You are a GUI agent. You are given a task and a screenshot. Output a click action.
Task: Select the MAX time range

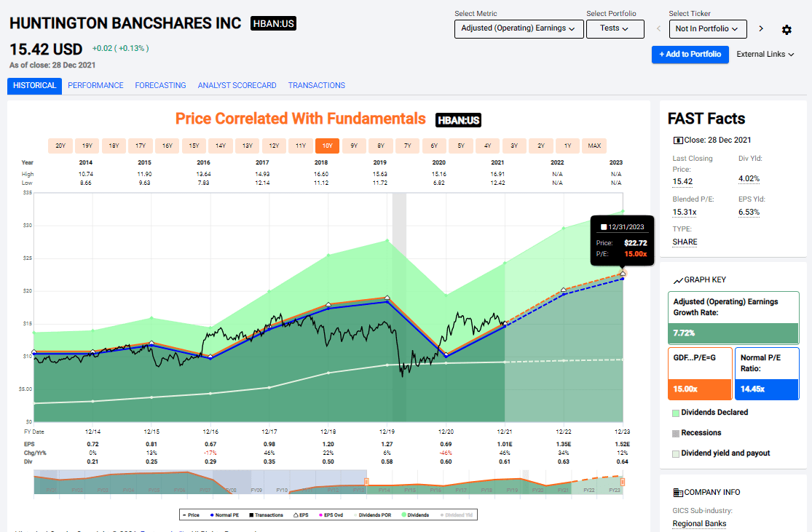click(594, 146)
